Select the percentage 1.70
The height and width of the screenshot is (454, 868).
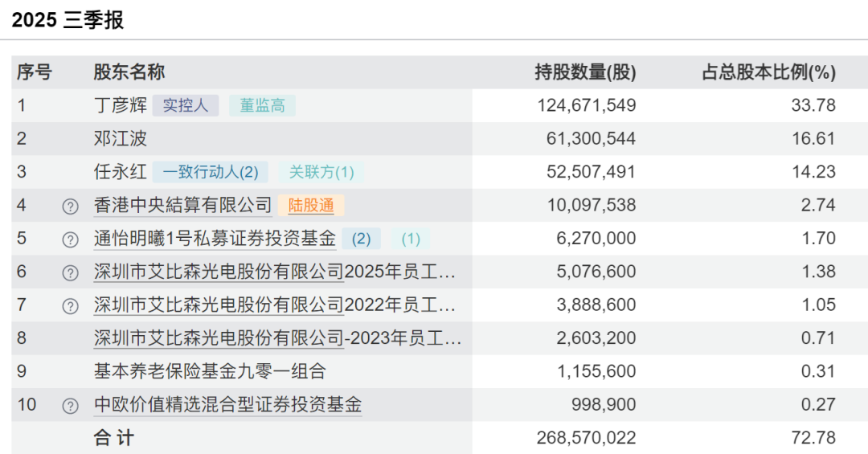pyautogui.click(x=819, y=239)
